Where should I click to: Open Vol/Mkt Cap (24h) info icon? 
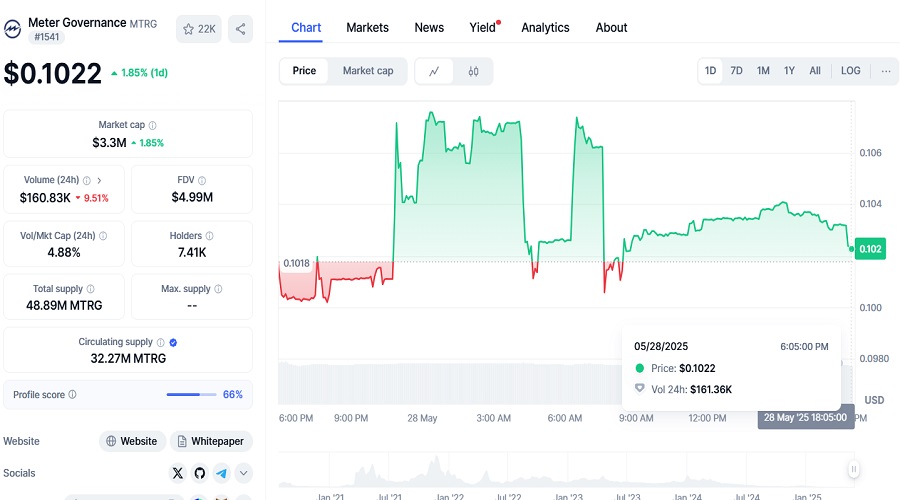[x=103, y=236]
